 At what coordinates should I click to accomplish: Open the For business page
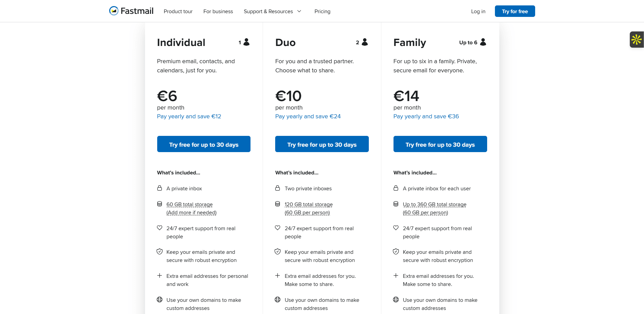pos(218,11)
